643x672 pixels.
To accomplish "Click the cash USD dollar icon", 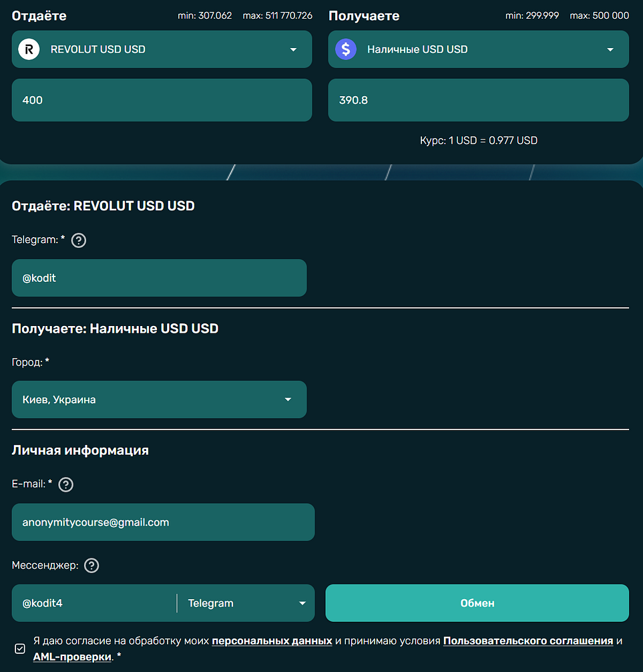I will point(346,49).
